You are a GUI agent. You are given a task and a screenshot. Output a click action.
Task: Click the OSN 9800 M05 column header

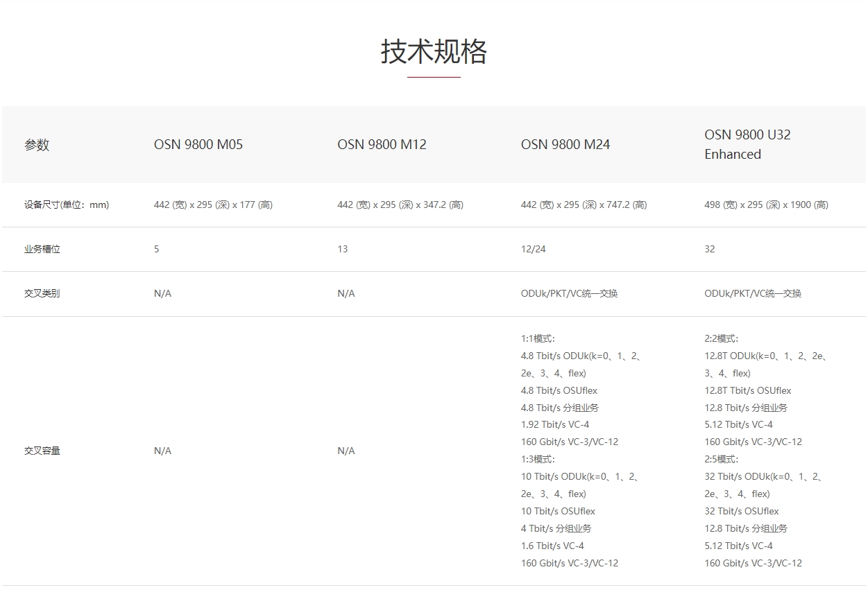click(198, 145)
